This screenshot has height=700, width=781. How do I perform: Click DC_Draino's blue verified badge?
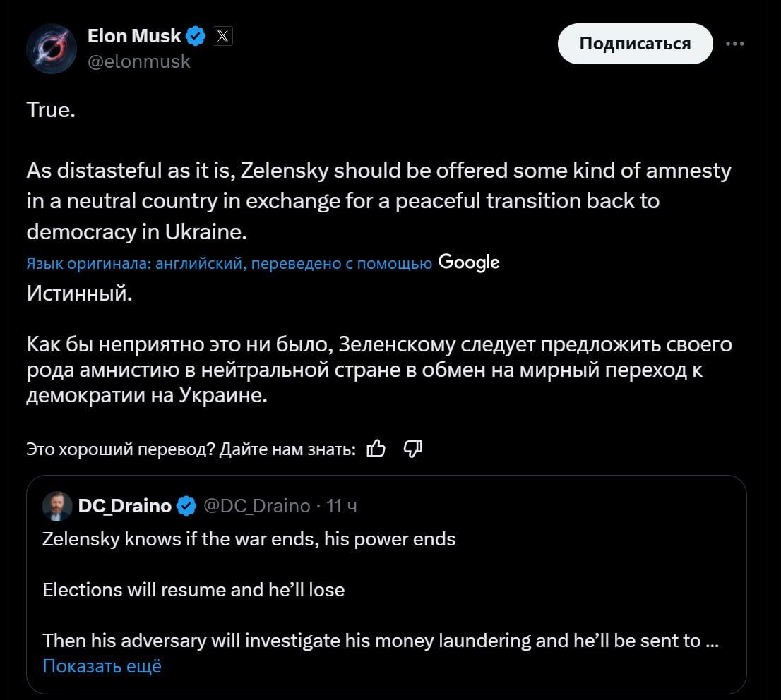[x=186, y=506]
